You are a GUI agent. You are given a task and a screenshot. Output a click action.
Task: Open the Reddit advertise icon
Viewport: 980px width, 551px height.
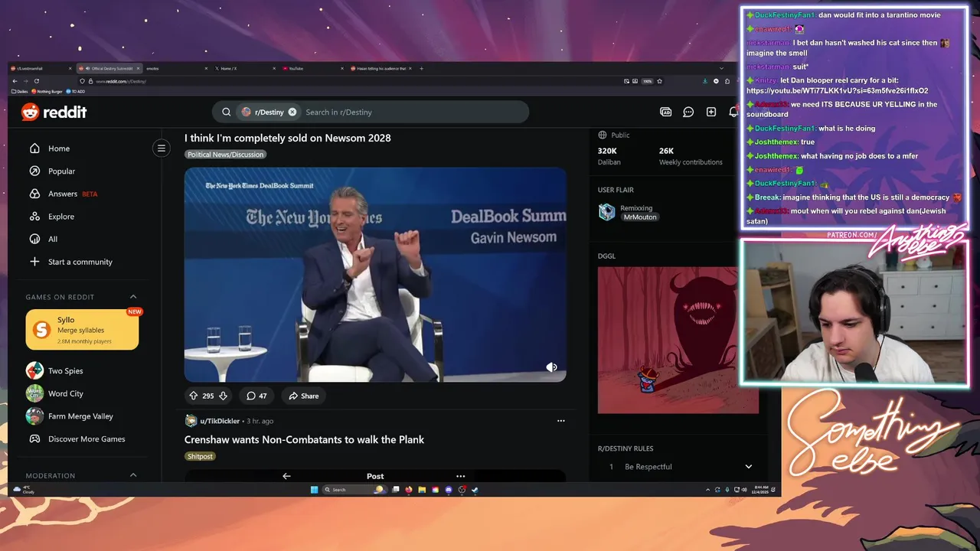[x=665, y=112]
